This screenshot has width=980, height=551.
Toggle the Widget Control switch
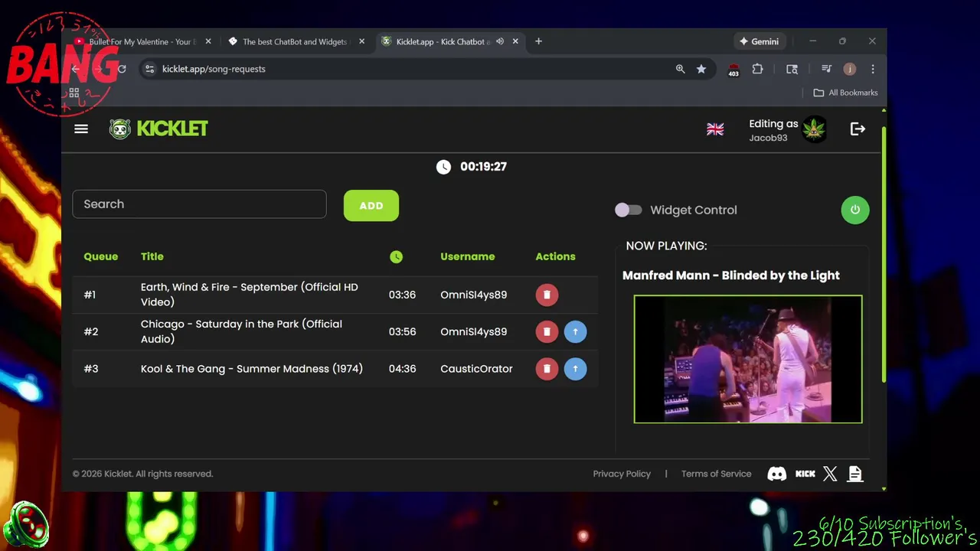click(x=629, y=210)
